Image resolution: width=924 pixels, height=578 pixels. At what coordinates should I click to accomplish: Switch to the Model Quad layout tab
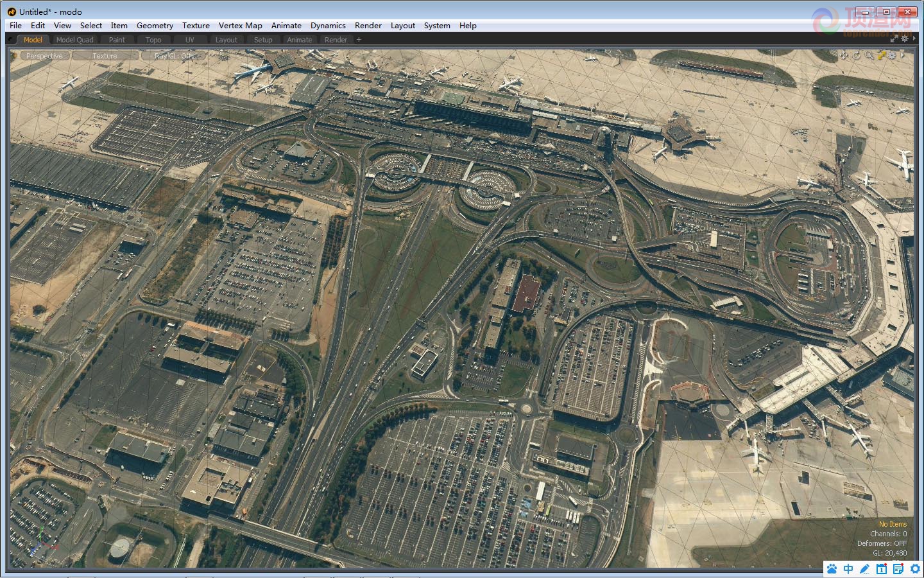tap(74, 40)
